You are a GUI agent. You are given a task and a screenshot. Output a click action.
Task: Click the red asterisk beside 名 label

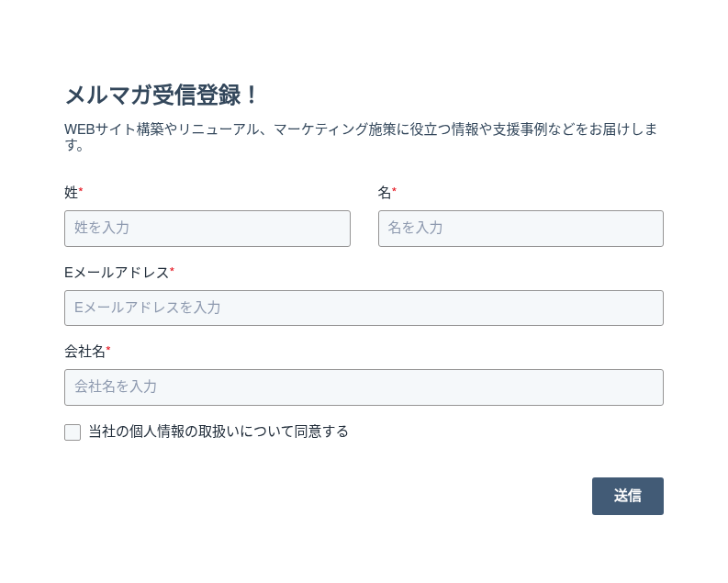coord(395,190)
